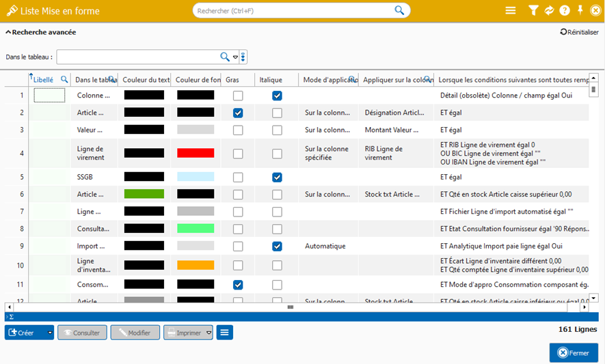This screenshot has height=364, width=605.
Task: Click the Libellé column search magnifier
Action: pyautogui.click(x=64, y=80)
